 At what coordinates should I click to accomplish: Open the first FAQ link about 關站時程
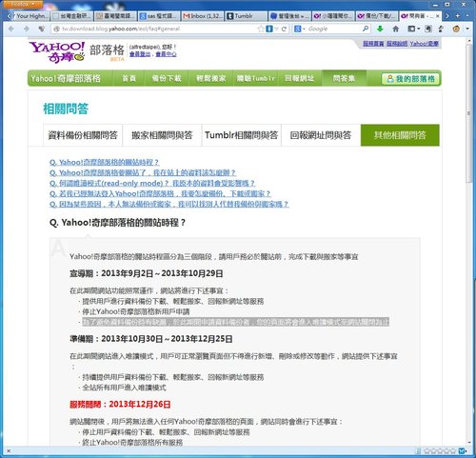(x=105, y=163)
